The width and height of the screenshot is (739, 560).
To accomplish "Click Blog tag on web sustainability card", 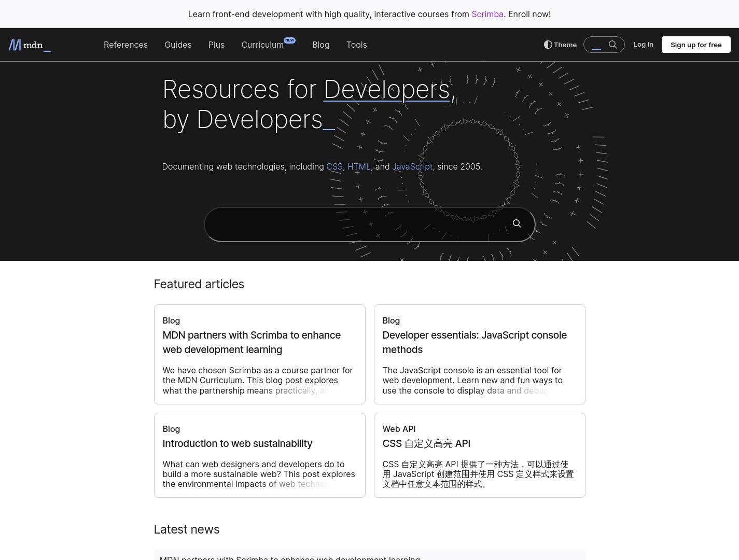I will coord(171,429).
